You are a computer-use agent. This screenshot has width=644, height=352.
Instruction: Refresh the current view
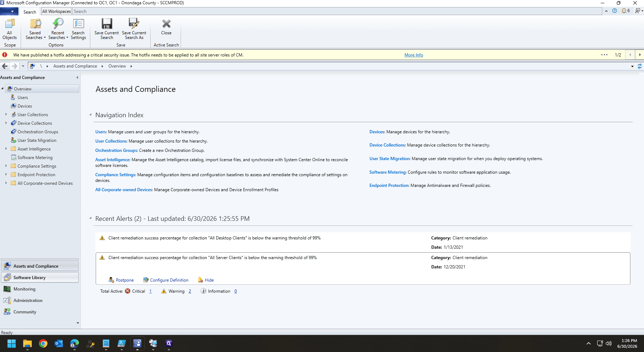pos(640,66)
